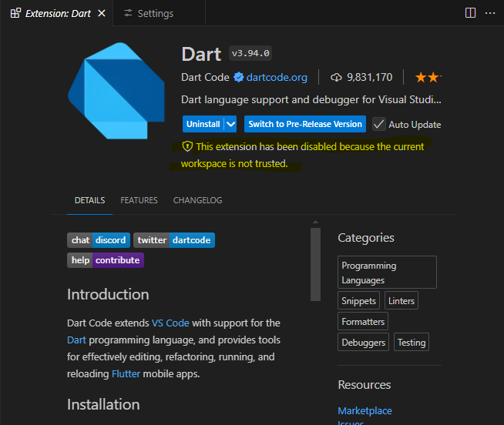
Task: Click the Resources heading
Action: coord(365,385)
